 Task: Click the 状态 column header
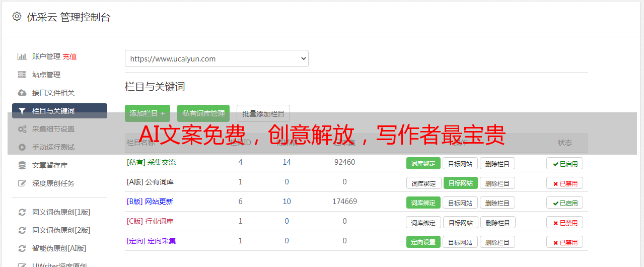565,143
